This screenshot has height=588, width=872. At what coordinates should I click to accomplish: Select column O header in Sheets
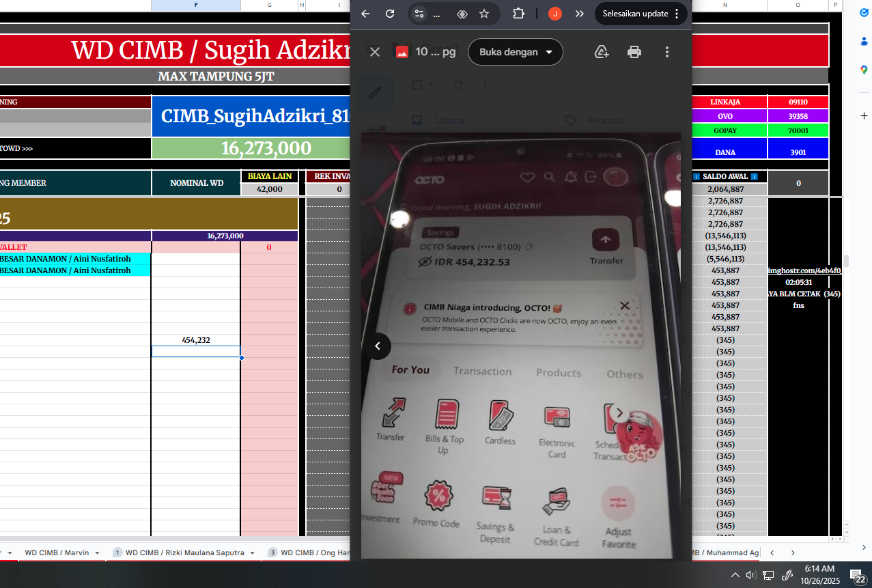point(798,5)
